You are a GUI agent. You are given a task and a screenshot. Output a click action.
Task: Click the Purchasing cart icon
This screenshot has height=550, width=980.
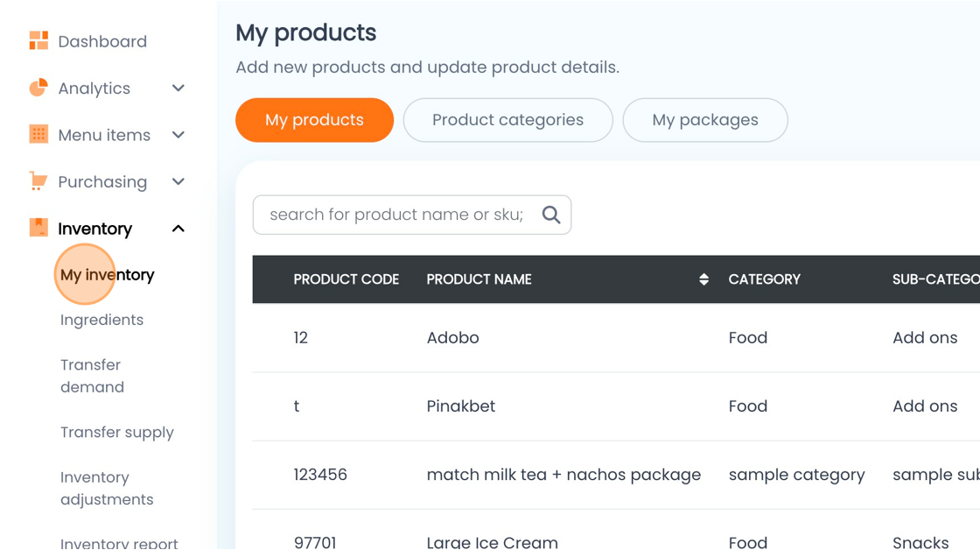coord(38,181)
